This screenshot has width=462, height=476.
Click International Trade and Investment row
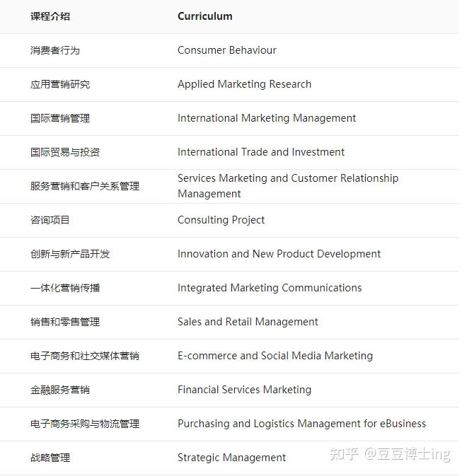pos(229,152)
